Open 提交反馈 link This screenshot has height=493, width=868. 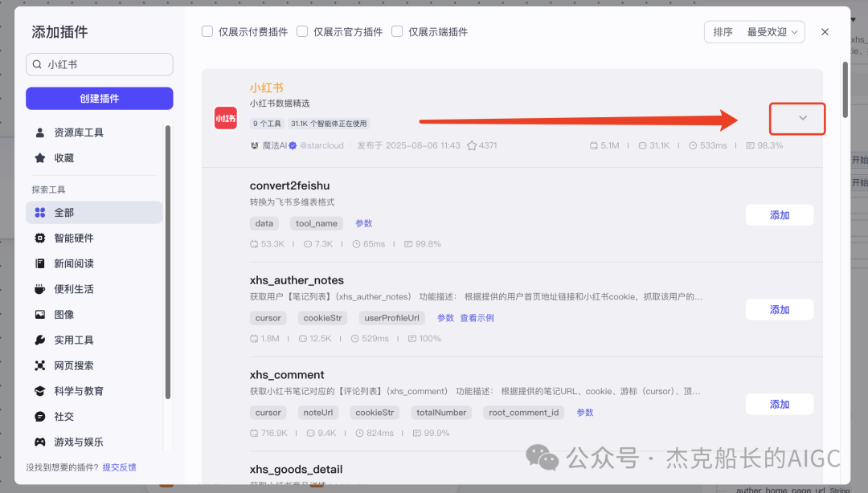tap(120, 467)
